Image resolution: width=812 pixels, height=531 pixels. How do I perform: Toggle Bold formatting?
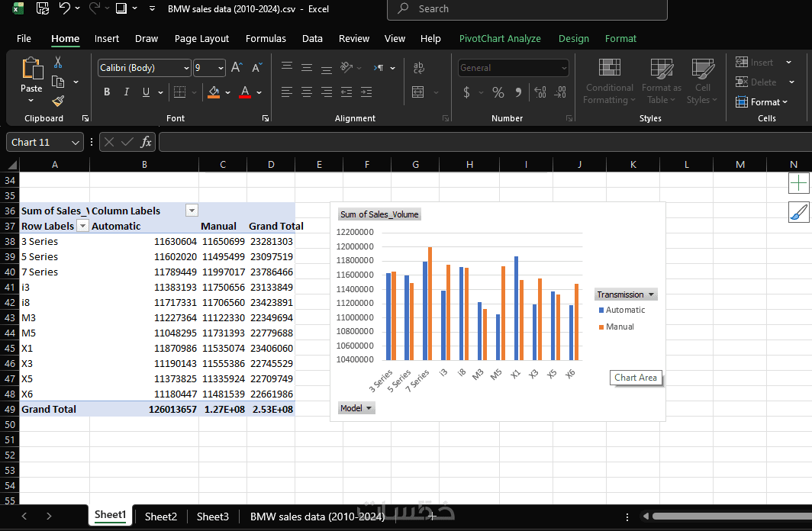pos(107,92)
